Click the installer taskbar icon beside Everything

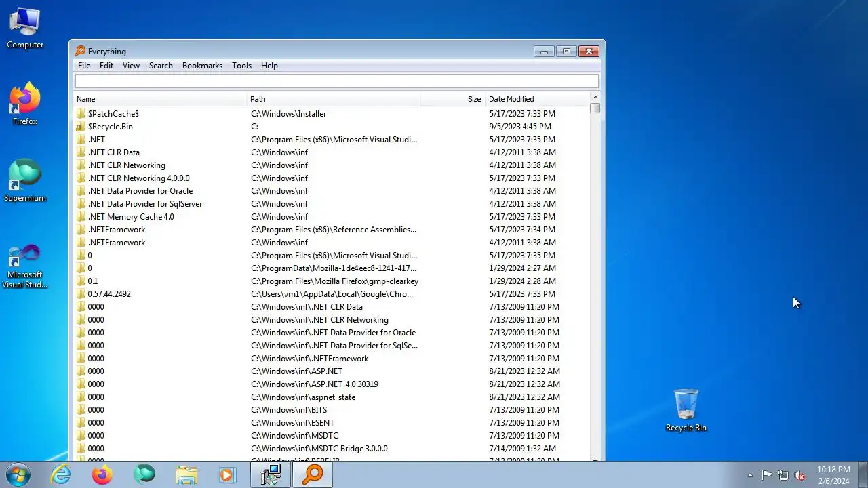click(x=271, y=474)
